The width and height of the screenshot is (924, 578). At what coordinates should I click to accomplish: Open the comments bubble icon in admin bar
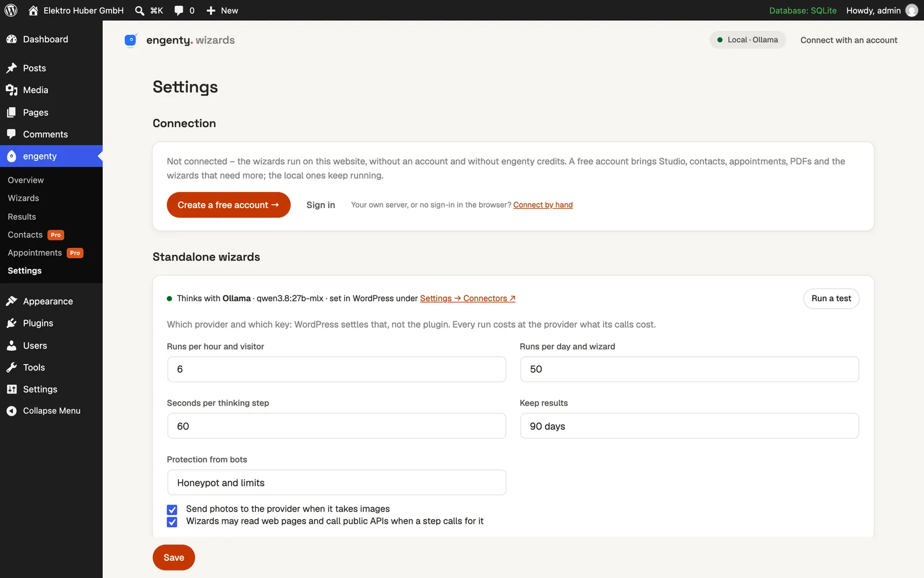click(179, 10)
